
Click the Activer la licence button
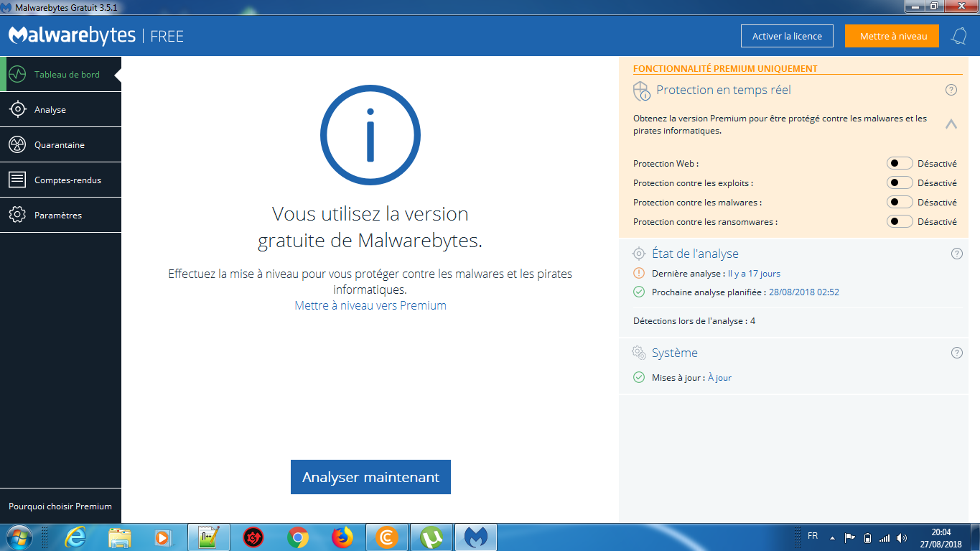(x=787, y=36)
